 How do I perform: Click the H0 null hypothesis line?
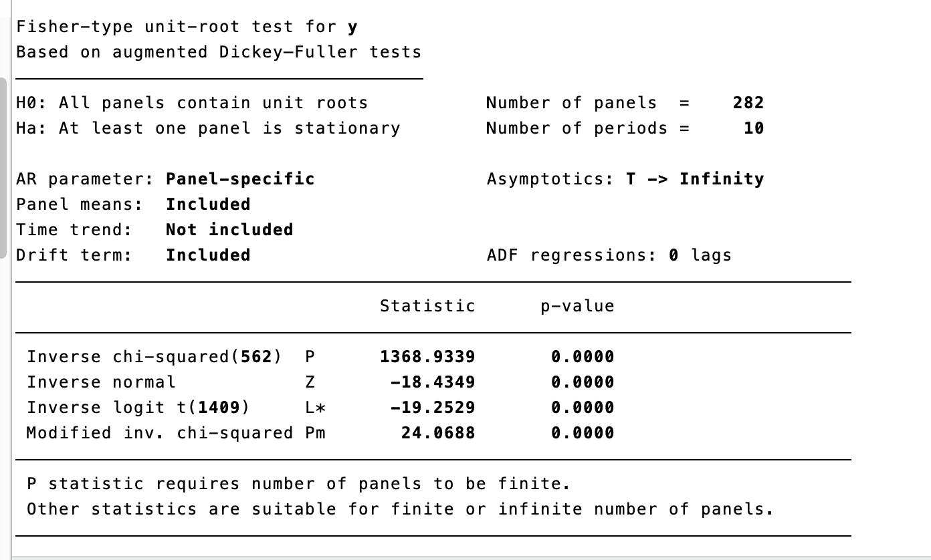tap(192, 103)
